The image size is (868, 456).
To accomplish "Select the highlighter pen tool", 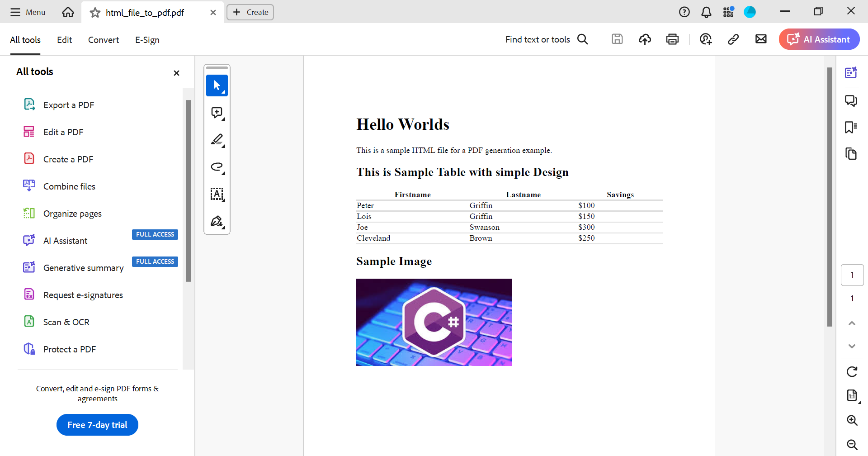I will pos(217,140).
